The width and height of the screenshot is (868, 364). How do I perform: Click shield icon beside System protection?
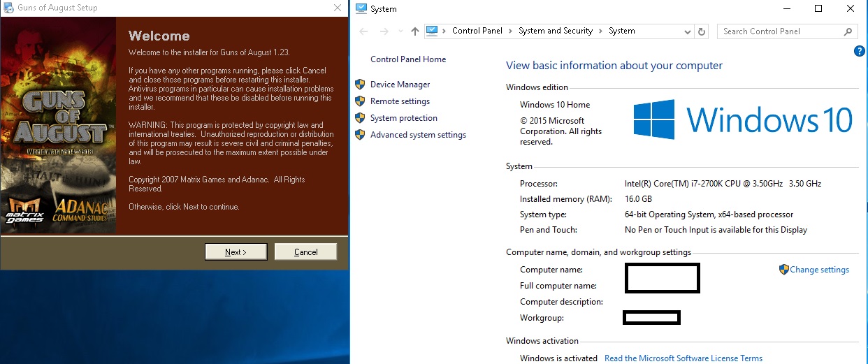[360, 117]
